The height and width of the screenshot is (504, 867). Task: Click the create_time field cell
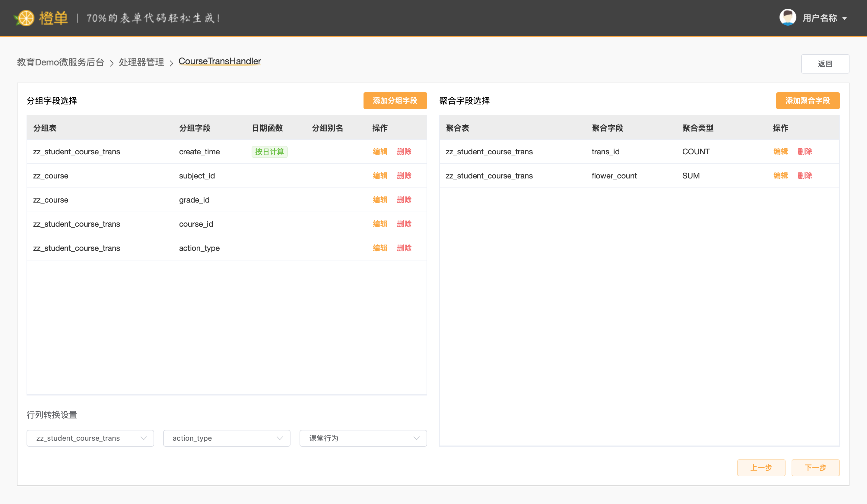[199, 152]
